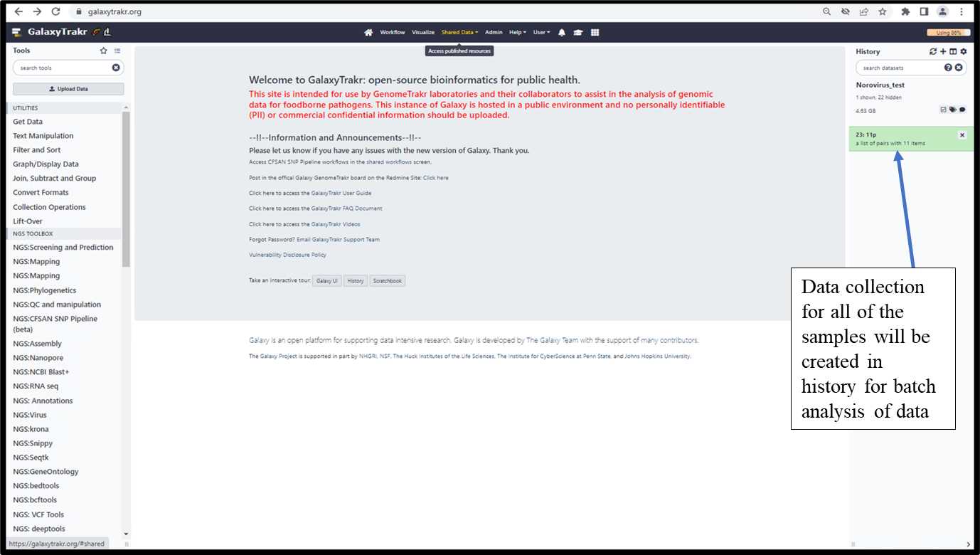980x555 pixels.
Task: Edit history annotation comment icon
Action: pyautogui.click(x=962, y=110)
